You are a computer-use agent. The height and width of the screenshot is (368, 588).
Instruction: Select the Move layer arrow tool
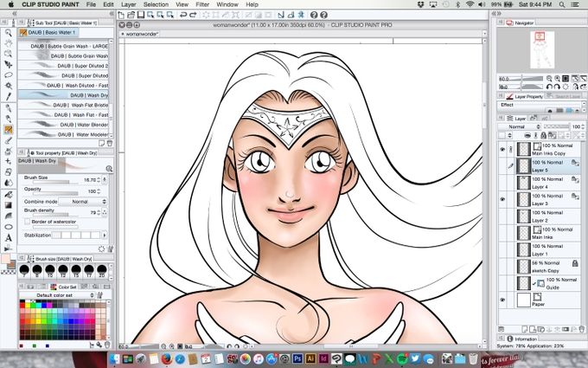[8, 65]
